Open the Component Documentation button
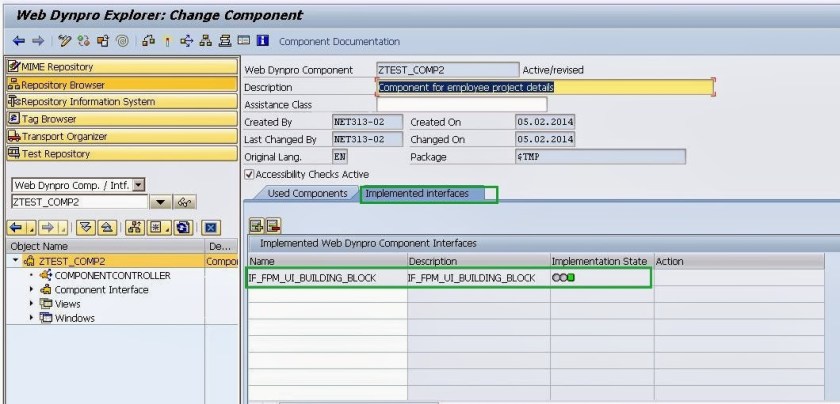 click(339, 42)
